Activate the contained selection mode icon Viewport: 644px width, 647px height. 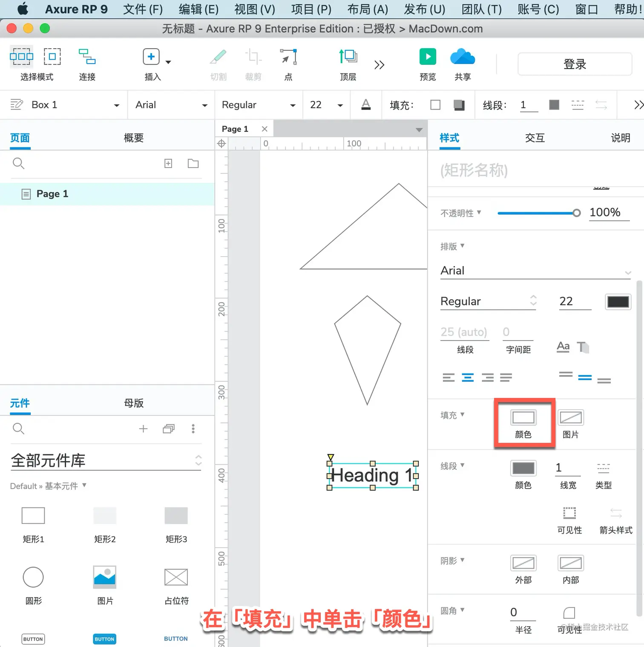52,56
